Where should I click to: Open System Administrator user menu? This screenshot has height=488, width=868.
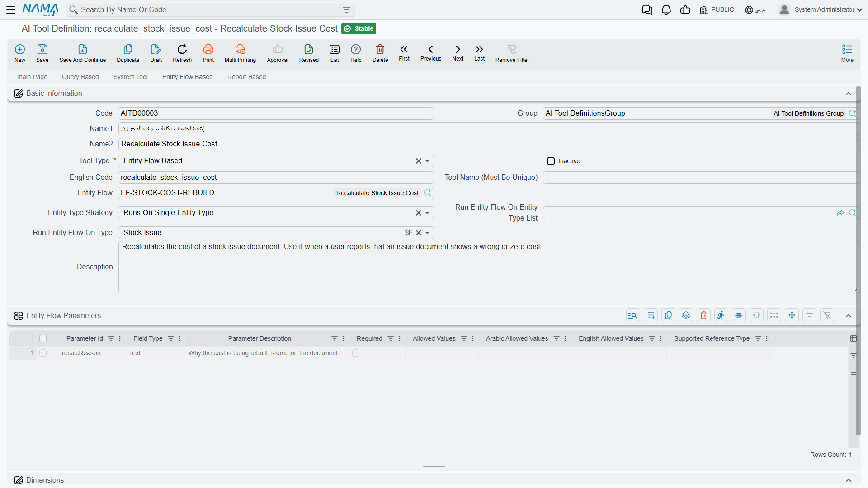click(x=821, y=9)
